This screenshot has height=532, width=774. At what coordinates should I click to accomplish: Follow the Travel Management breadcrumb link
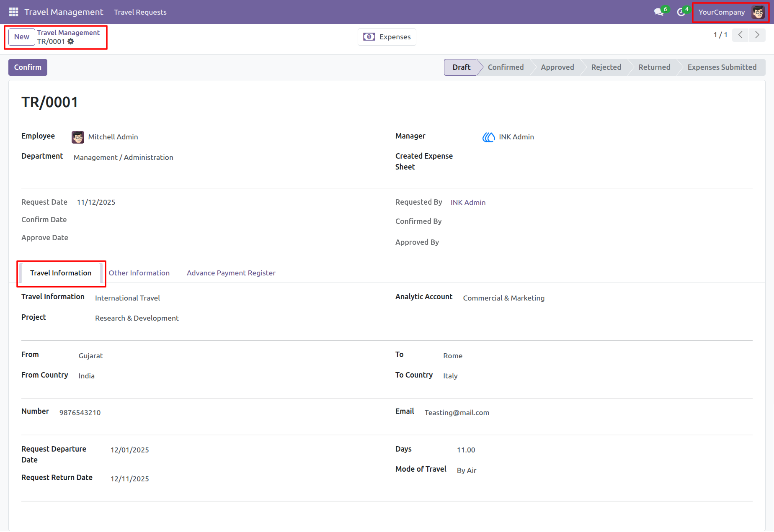[x=68, y=33]
